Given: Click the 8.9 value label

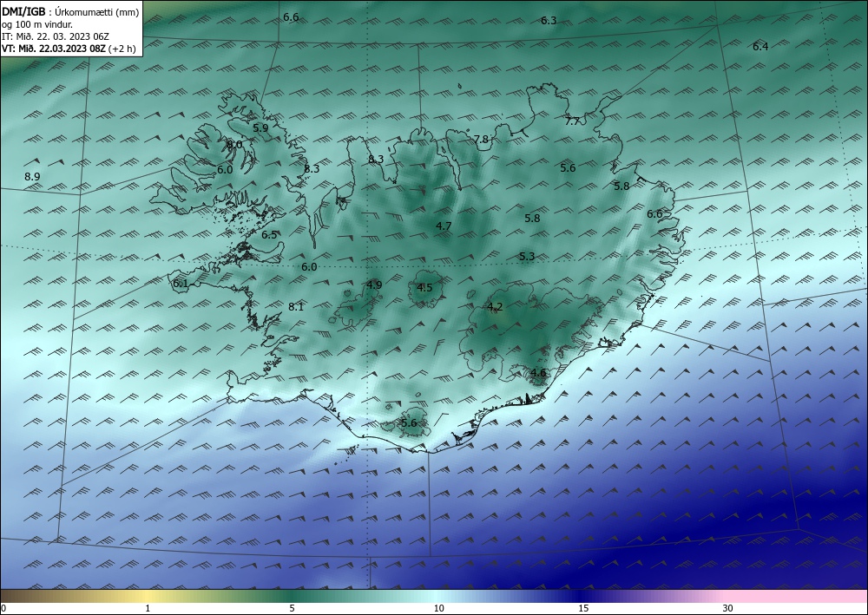Looking at the screenshot, I should (x=32, y=177).
